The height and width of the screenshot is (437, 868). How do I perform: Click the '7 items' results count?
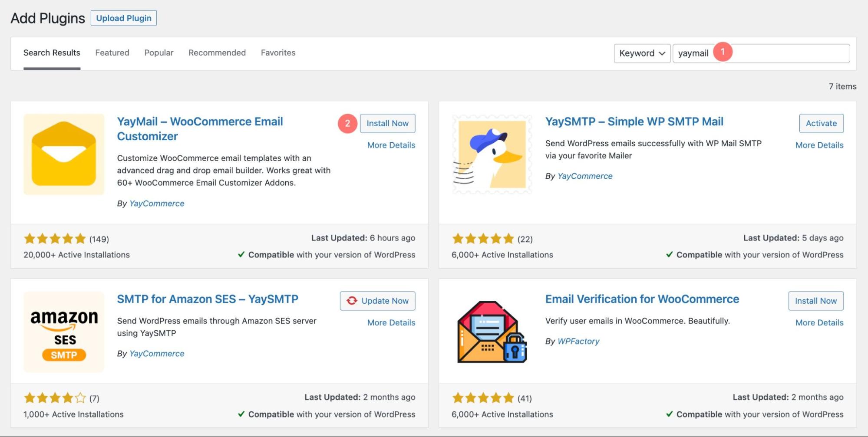842,86
